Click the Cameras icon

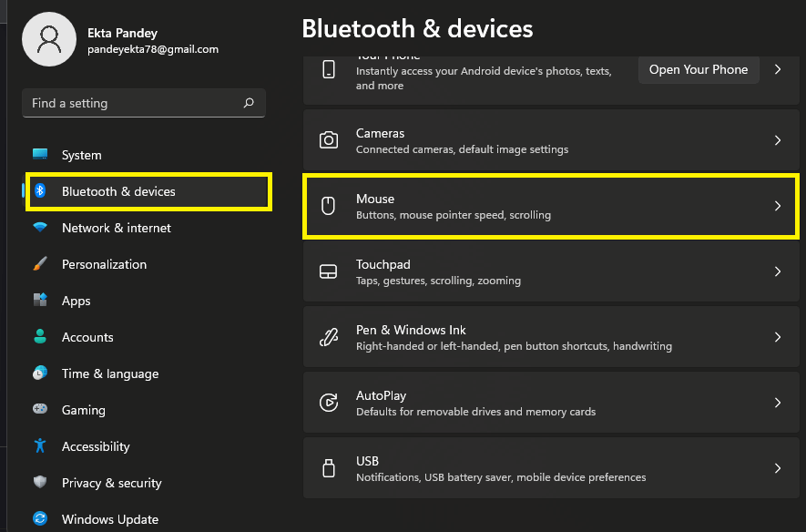[x=329, y=140]
